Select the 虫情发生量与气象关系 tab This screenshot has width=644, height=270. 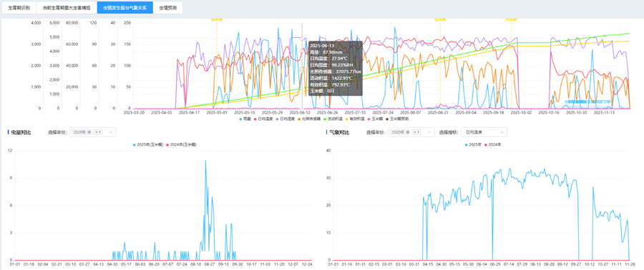click(125, 7)
